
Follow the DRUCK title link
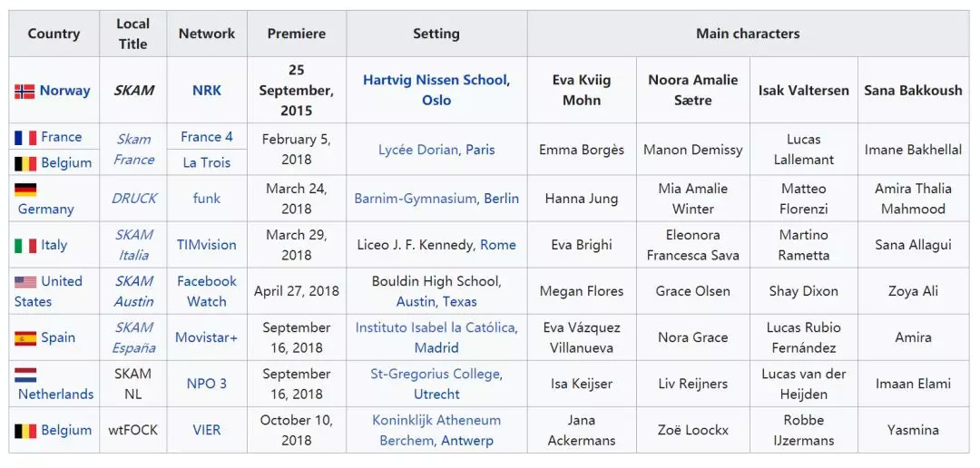click(133, 198)
